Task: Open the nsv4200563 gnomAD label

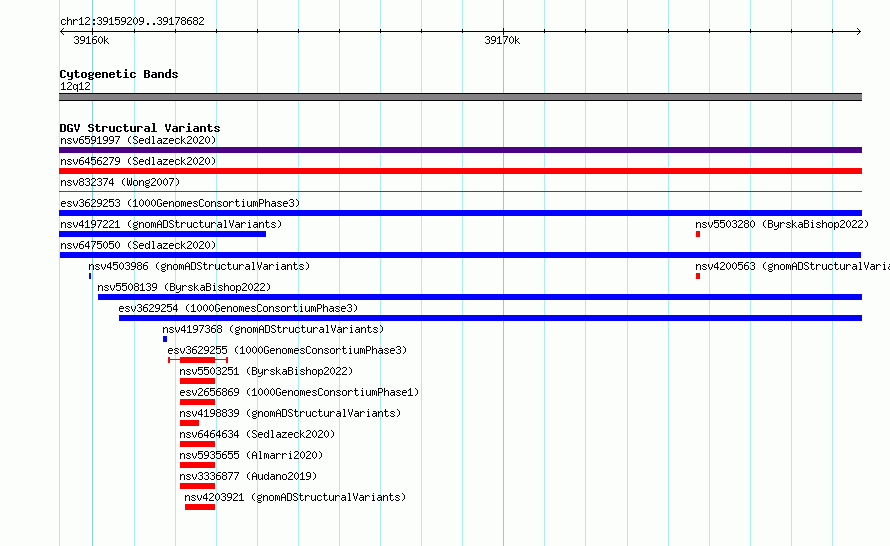Action: click(x=792, y=266)
